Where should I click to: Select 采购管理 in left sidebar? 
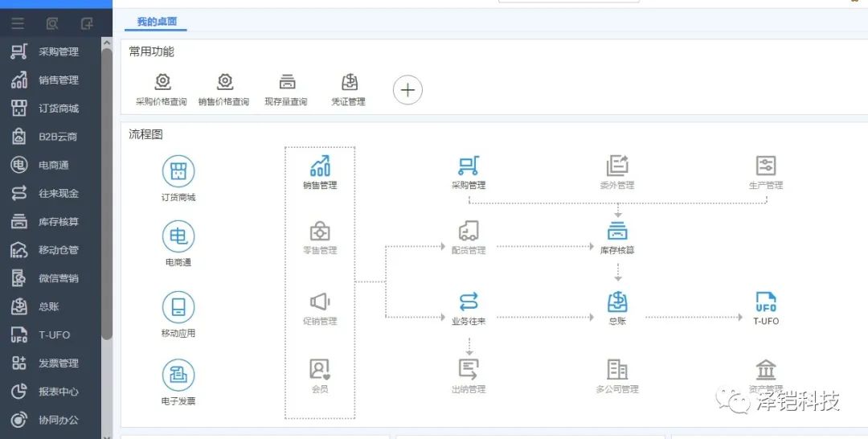tap(58, 52)
